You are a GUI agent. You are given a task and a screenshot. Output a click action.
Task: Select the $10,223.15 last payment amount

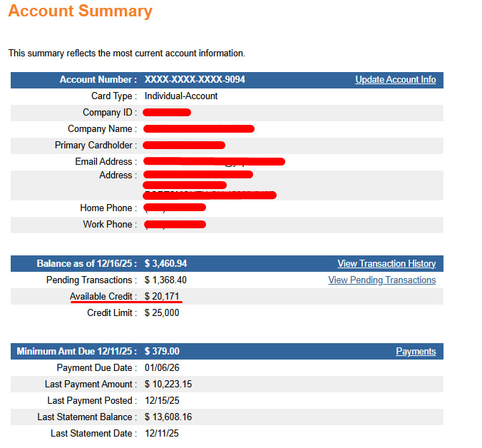168,385
